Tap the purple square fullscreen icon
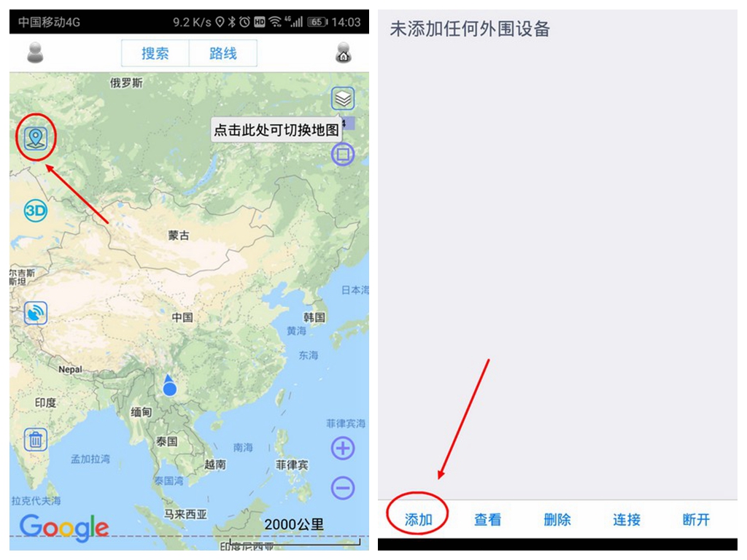The height and width of the screenshot is (560, 747). pos(343,155)
